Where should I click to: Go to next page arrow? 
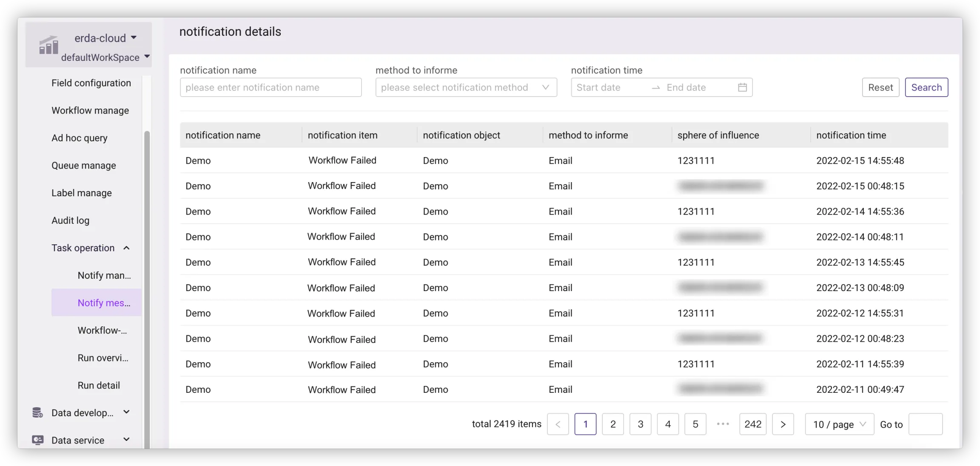pyautogui.click(x=783, y=424)
